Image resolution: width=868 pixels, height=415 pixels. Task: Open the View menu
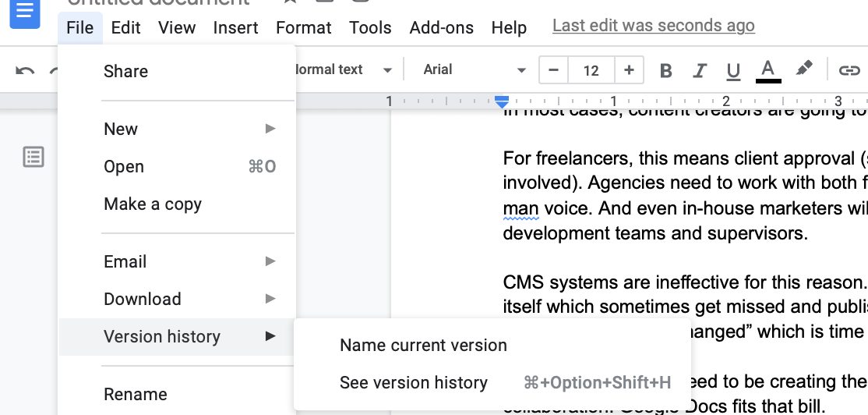pyautogui.click(x=177, y=28)
